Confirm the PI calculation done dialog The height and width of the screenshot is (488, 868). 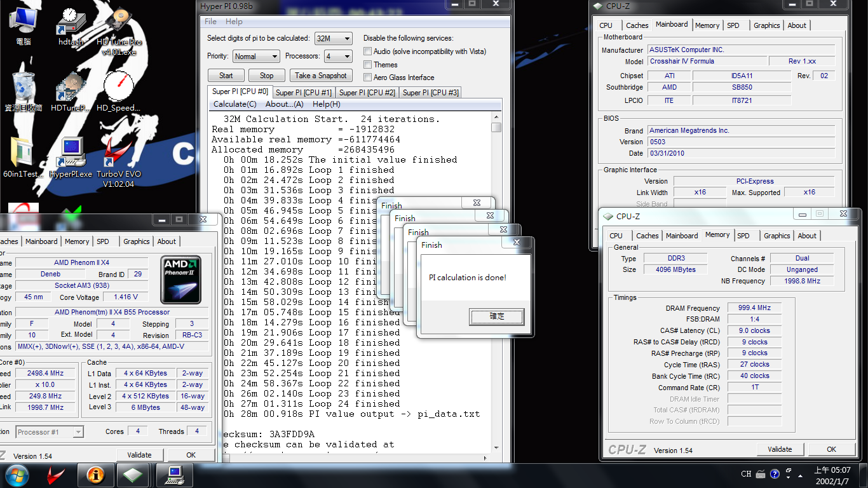(497, 316)
